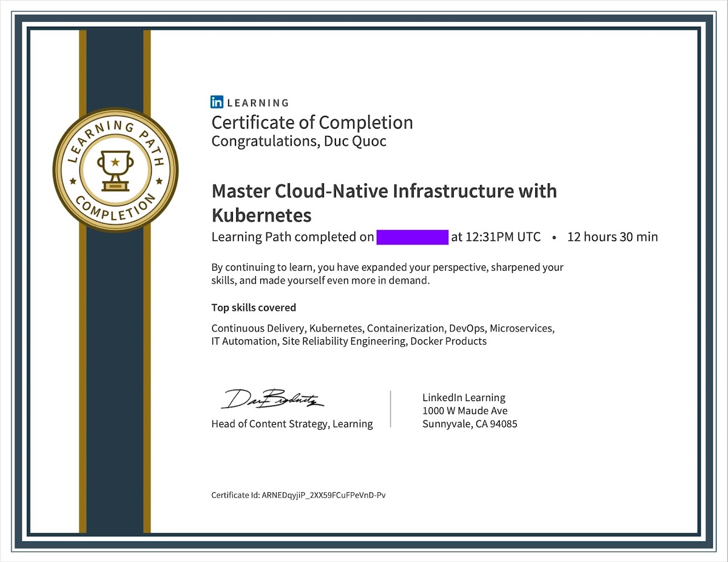The width and height of the screenshot is (728, 562).
Task: Click the handwritten signature
Action: point(273,398)
